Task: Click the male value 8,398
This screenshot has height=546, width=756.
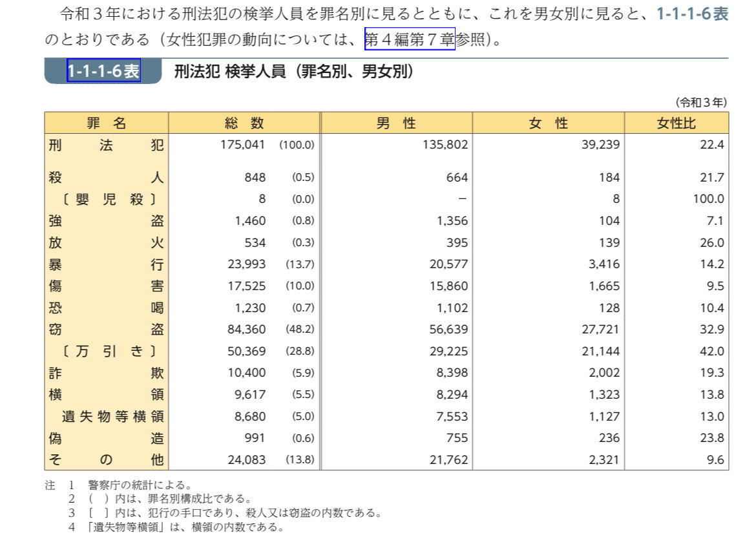Action: click(x=452, y=373)
